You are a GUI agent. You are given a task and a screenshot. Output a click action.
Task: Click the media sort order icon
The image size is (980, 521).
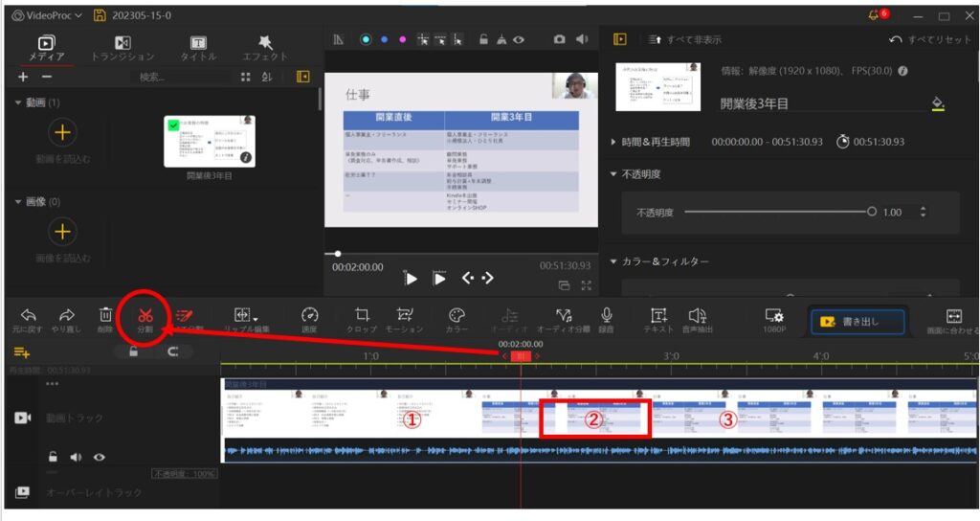[x=267, y=77]
